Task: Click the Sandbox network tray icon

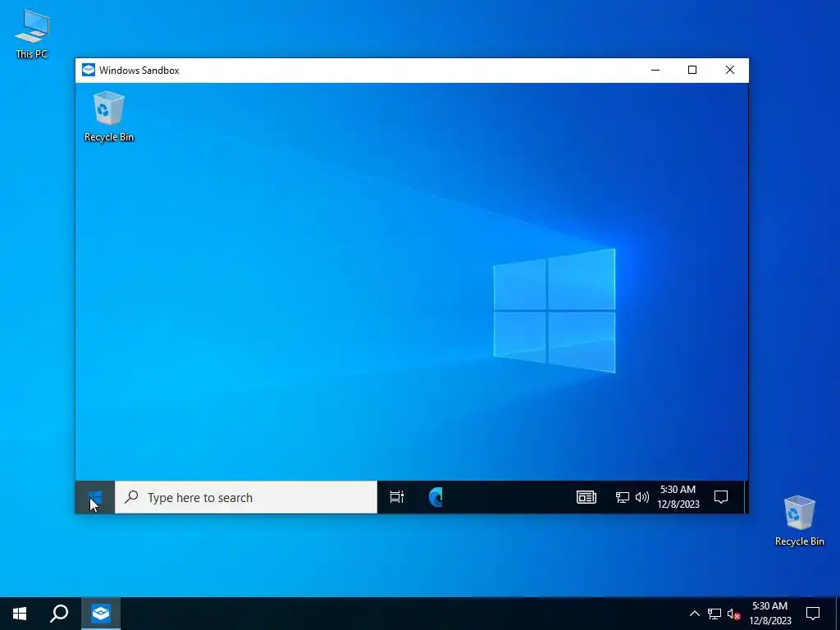Action: pos(622,497)
